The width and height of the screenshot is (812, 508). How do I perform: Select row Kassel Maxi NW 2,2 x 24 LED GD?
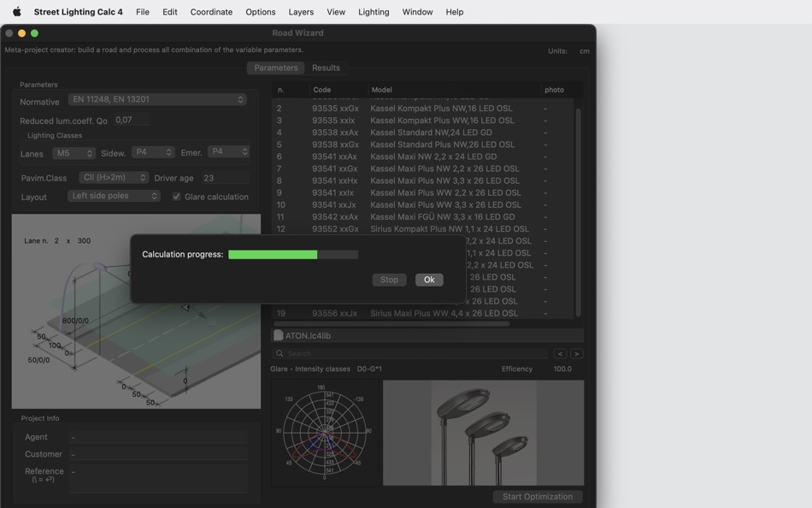pos(422,157)
